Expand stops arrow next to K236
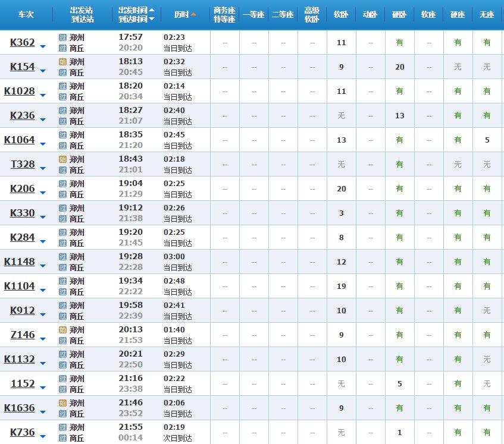Viewport: 504px width, 444px height. coord(43,119)
